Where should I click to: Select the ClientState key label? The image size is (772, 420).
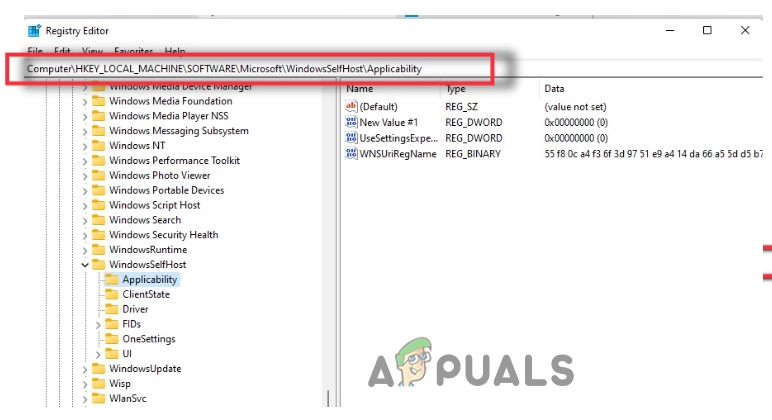coord(146,294)
